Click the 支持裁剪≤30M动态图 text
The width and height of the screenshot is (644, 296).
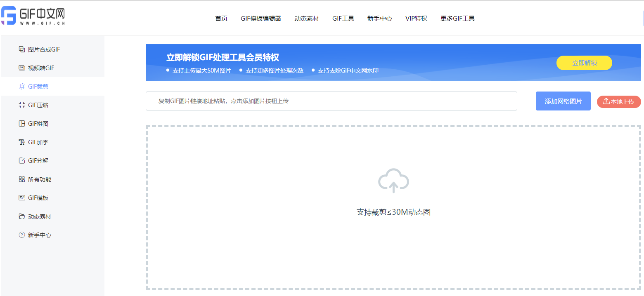393,212
